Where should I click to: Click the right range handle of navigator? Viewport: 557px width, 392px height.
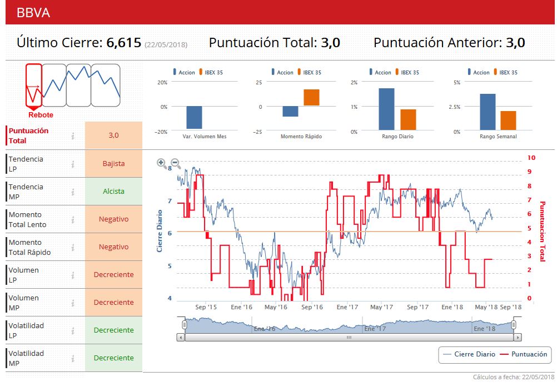point(514,325)
